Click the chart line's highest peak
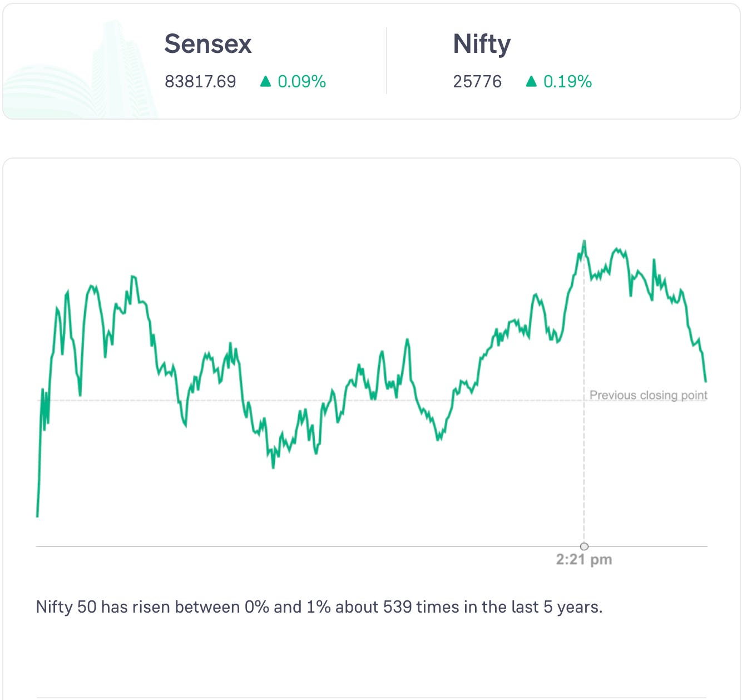 tap(584, 241)
